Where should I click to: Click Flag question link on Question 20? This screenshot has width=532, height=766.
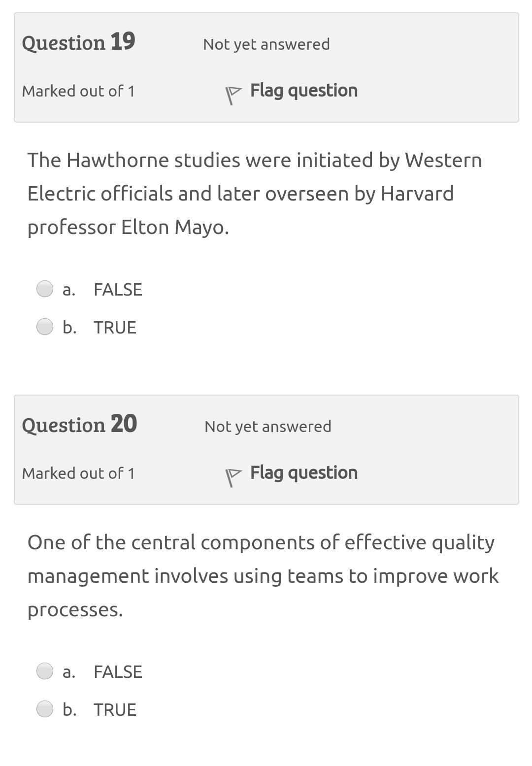[303, 472]
